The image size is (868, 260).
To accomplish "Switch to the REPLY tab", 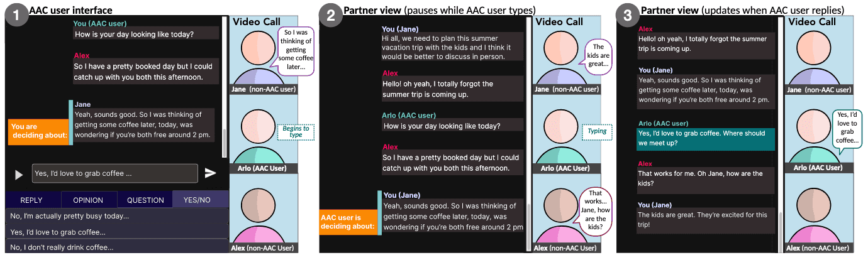I will coord(31,200).
